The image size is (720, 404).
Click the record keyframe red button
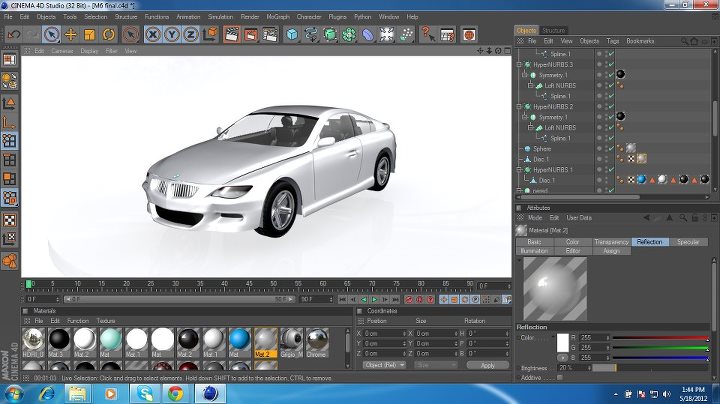tap(409, 299)
